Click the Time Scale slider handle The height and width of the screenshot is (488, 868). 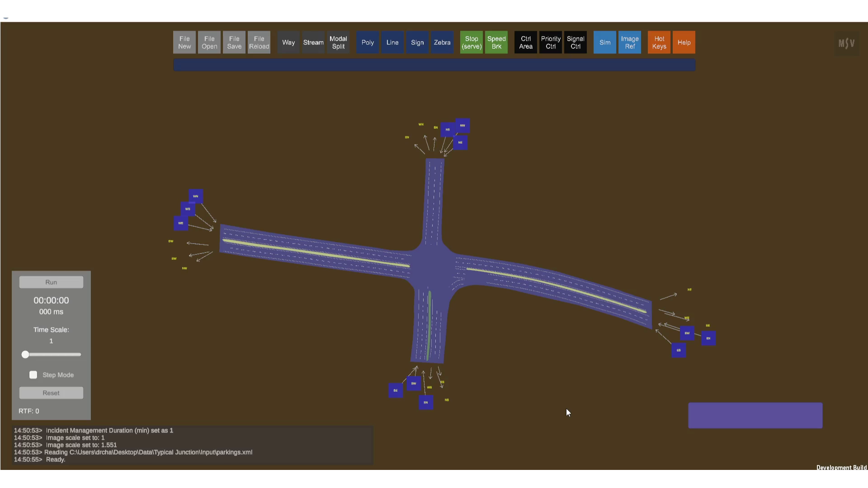tap(26, 355)
